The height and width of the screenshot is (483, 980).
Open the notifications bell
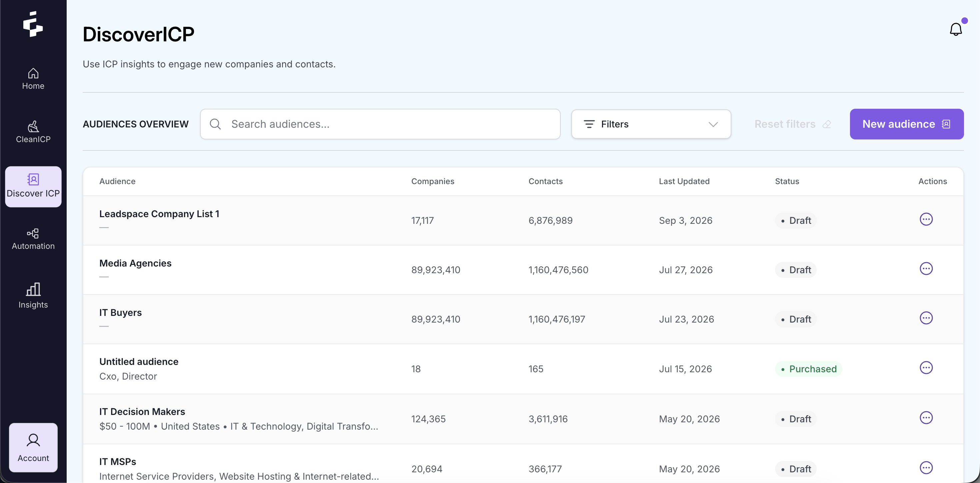tap(956, 29)
